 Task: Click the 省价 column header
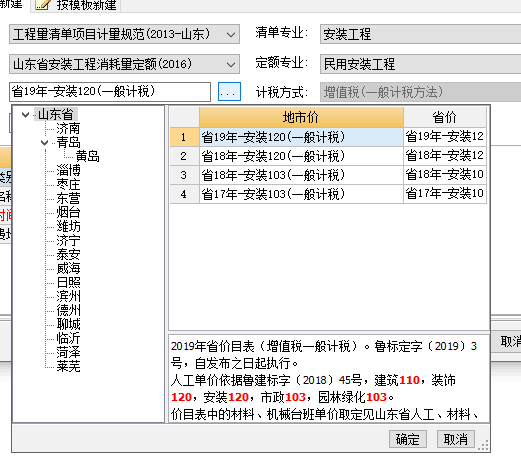tap(445, 117)
